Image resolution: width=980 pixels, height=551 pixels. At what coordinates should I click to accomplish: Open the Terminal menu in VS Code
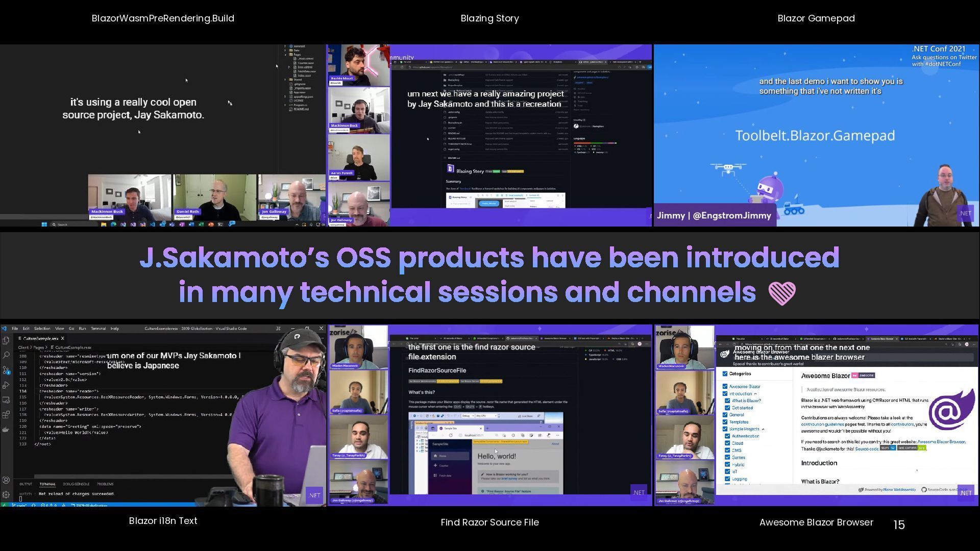[x=98, y=329]
